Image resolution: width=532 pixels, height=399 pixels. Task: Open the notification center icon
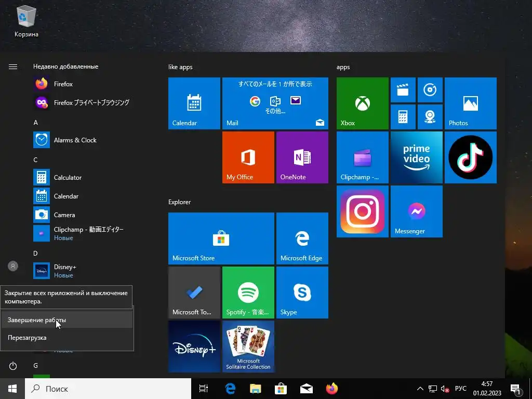click(x=516, y=389)
